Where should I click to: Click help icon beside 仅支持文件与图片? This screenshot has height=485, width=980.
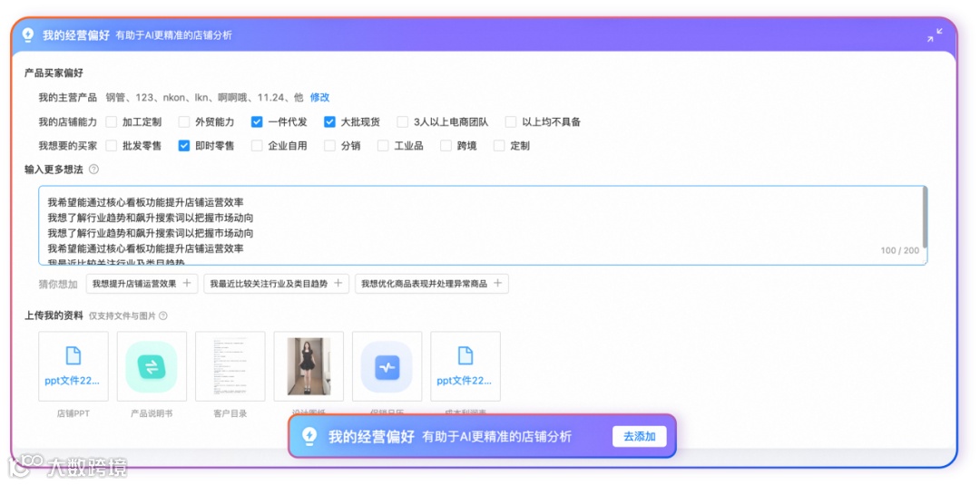pos(163,315)
